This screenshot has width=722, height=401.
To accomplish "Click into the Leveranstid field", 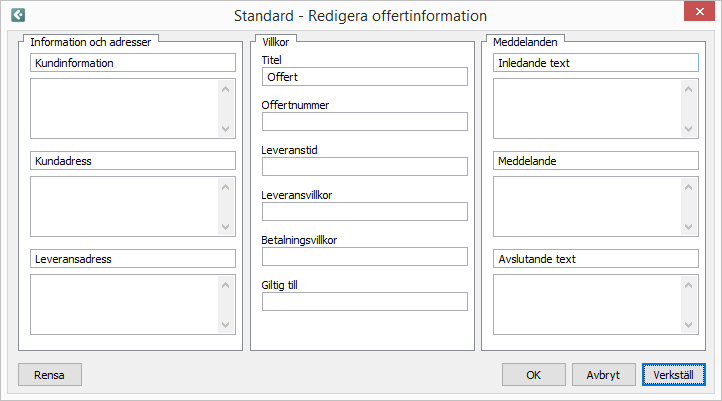I will pyautogui.click(x=365, y=167).
